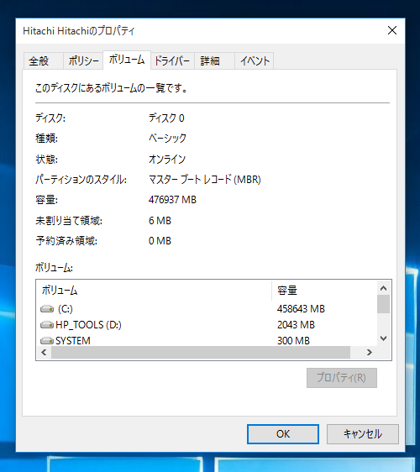Image resolution: width=420 pixels, height=472 pixels.
Task: Click the HP_TOOLS (D:) drive icon
Action: click(47, 325)
